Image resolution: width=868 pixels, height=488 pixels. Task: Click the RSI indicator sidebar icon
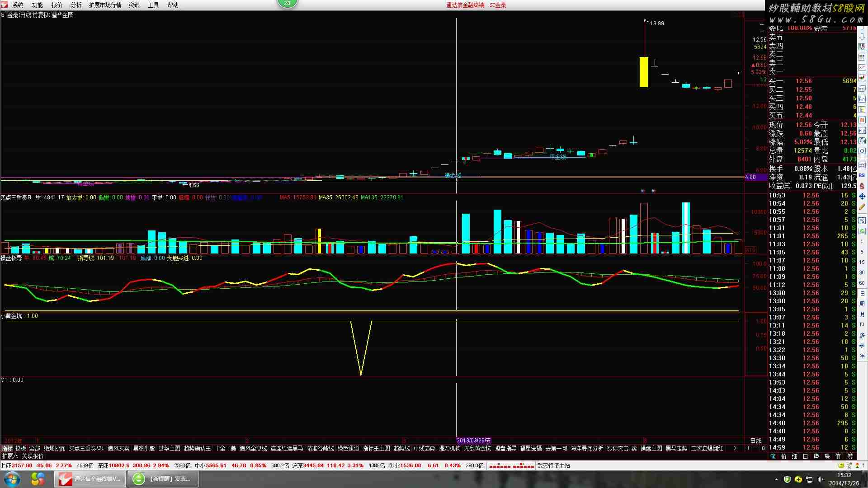point(862,175)
